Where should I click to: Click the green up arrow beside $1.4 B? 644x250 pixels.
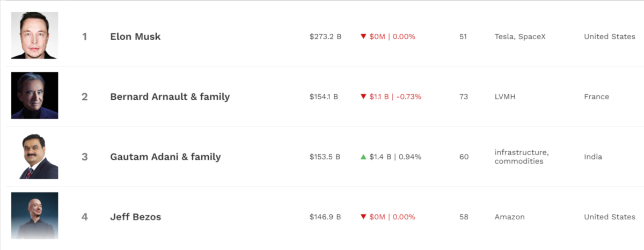tap(363, 157)
